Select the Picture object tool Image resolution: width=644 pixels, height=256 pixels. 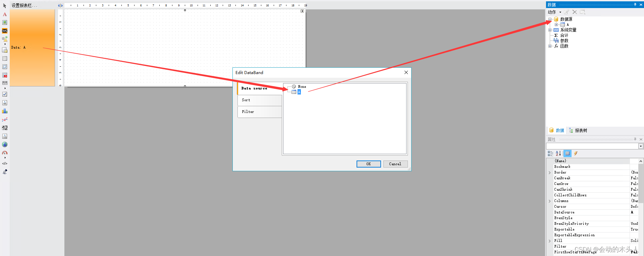(x=5, y=22)
